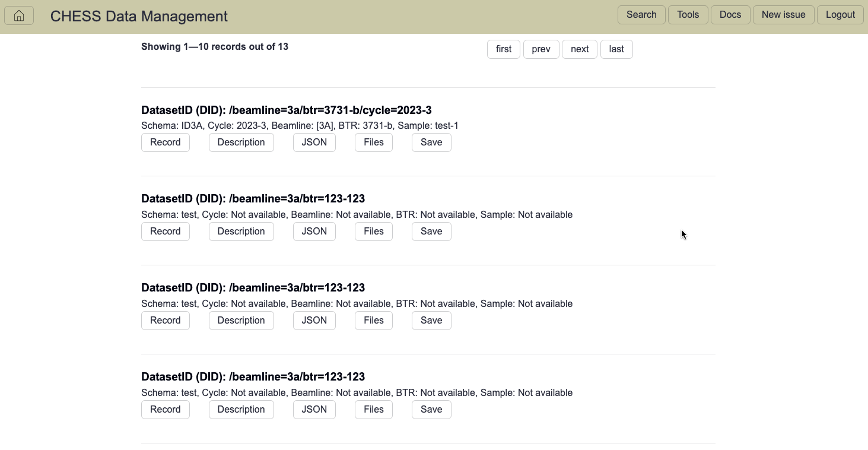Open Files for btr=3731-b dataset

[x=374, y=142]
